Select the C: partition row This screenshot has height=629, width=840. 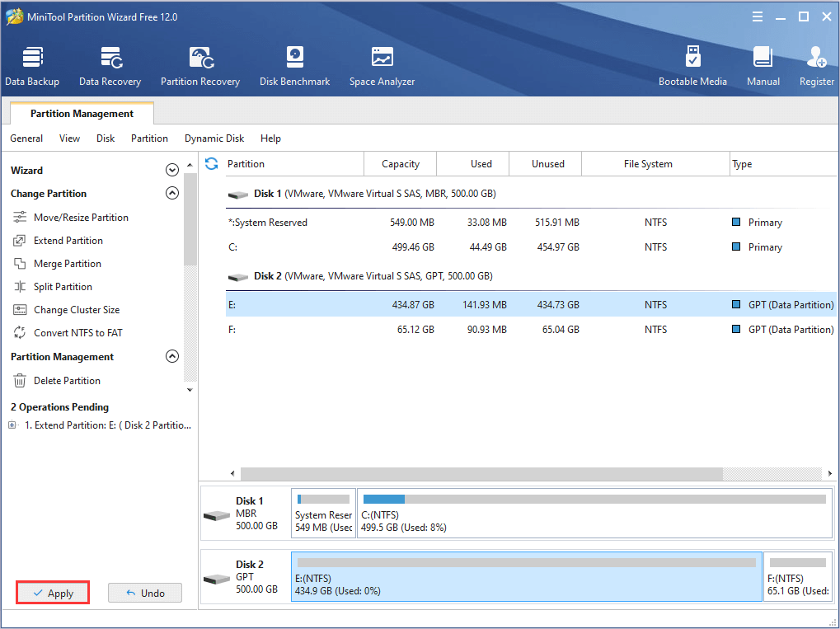click(531, 247)
